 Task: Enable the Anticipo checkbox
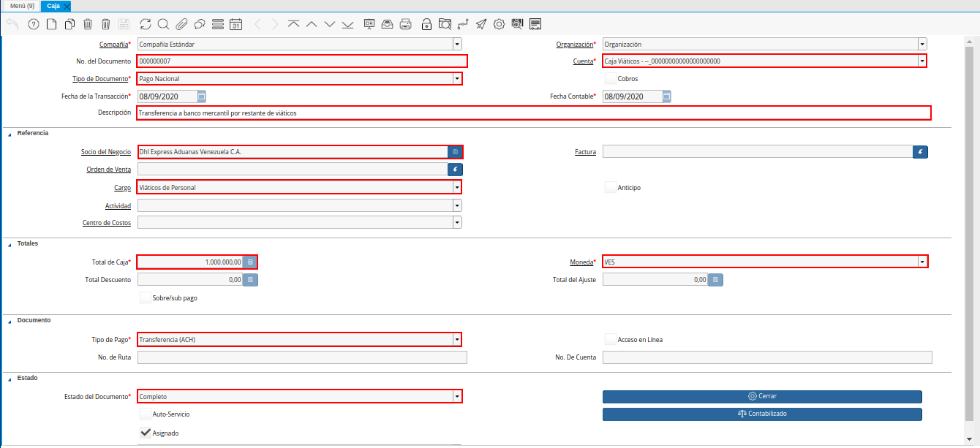611,187
